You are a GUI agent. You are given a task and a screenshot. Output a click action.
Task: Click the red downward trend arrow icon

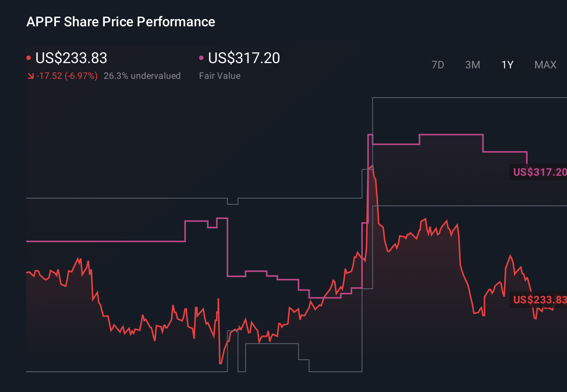tap(31, 75)
